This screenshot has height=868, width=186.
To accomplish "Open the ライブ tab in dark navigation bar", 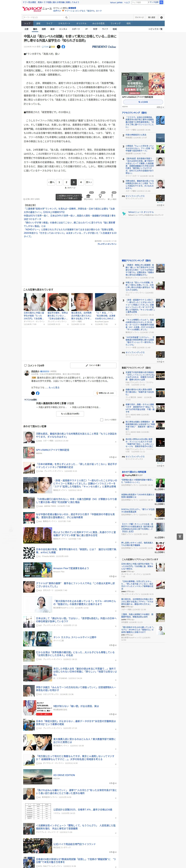I will click(x=49, y=24).
